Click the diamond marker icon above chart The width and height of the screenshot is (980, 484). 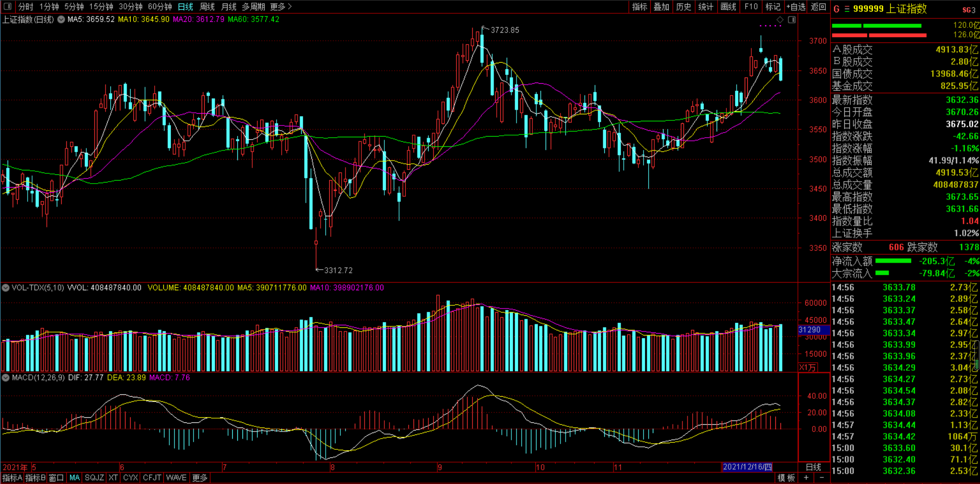pyautogui.click(x=780, y=20)
